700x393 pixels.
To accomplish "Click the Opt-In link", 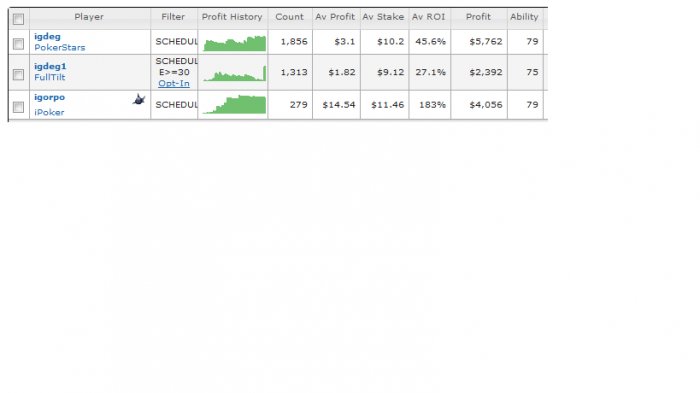I will point(174,84).
